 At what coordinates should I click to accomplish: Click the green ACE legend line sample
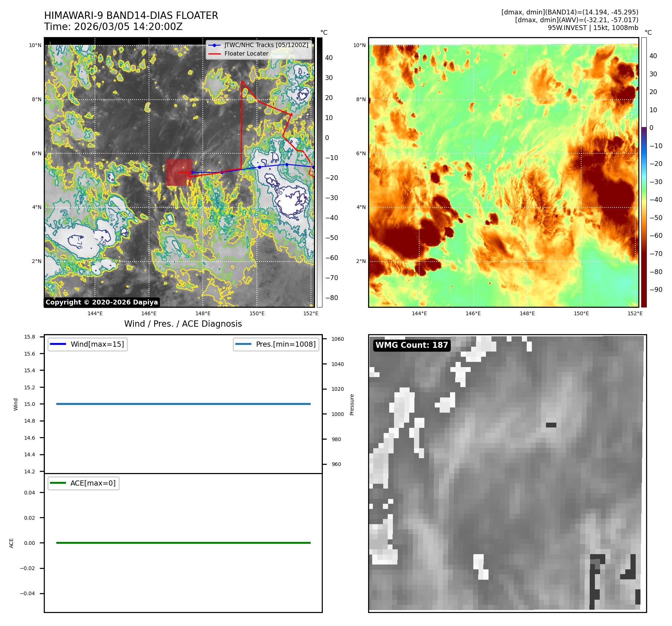(x=57, y=483)
